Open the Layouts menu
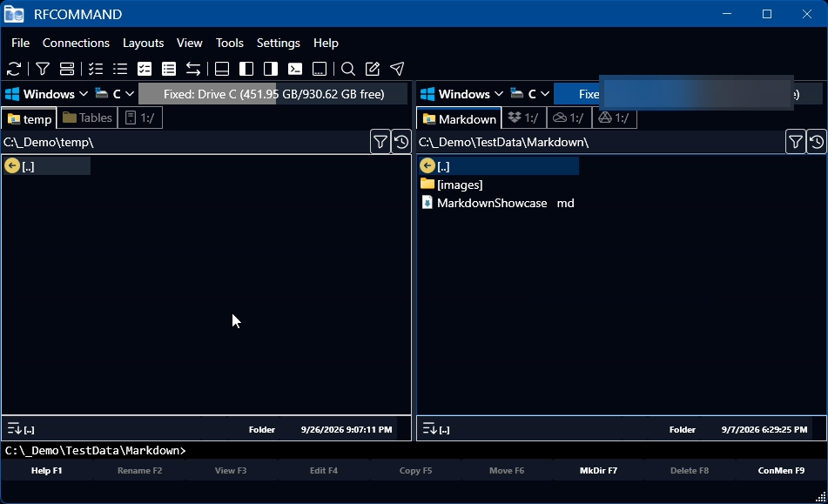 (143, 43)
